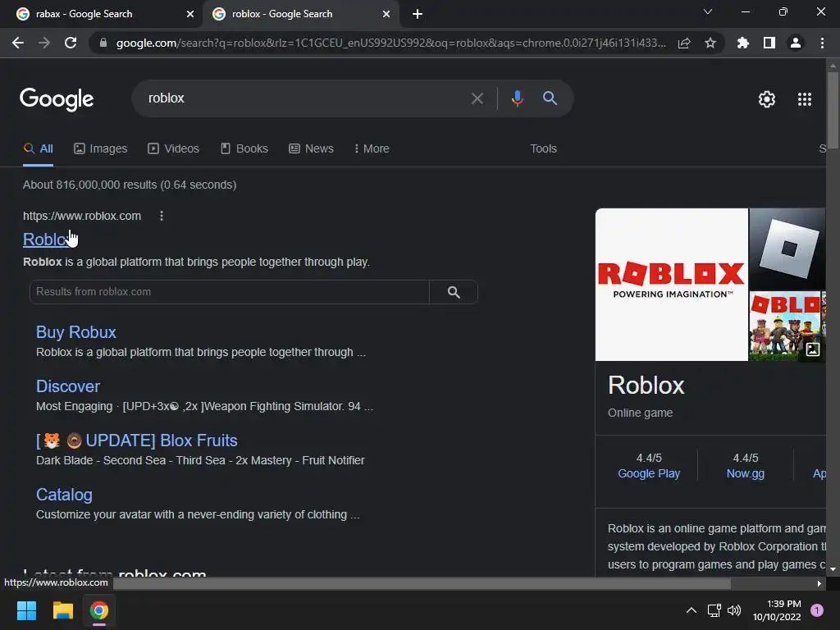Open Chrome's three-dot menu
Screen dimensions: 840x630
pos(822,43)
